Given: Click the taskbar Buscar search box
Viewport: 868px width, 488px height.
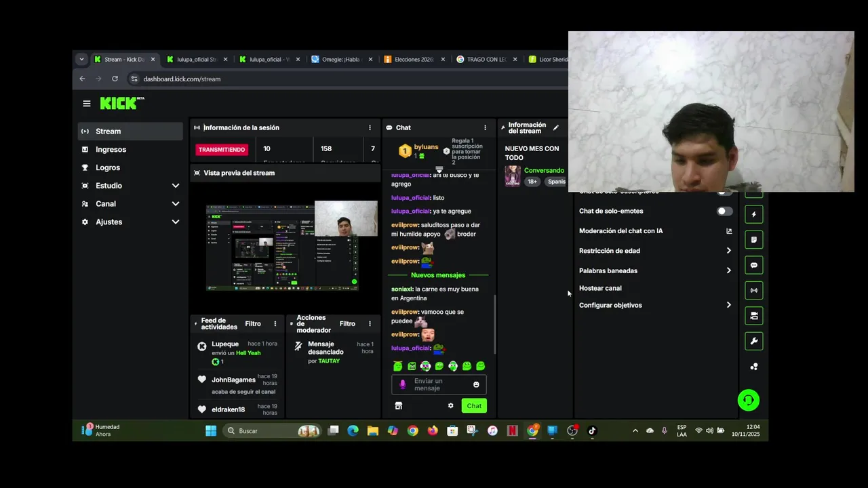Looking at the screenshot, I should point(272,430).
